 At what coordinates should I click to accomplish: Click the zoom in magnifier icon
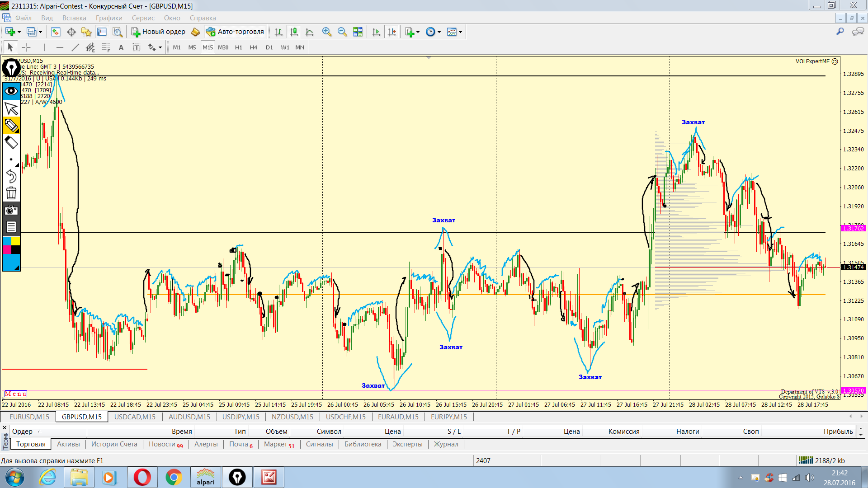pos(326,32)
